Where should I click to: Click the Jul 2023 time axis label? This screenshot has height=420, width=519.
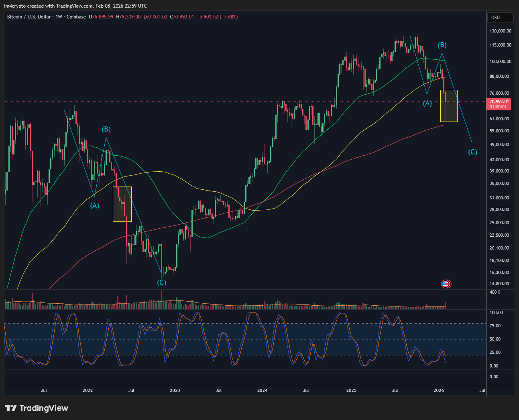(x=218, y=390)
